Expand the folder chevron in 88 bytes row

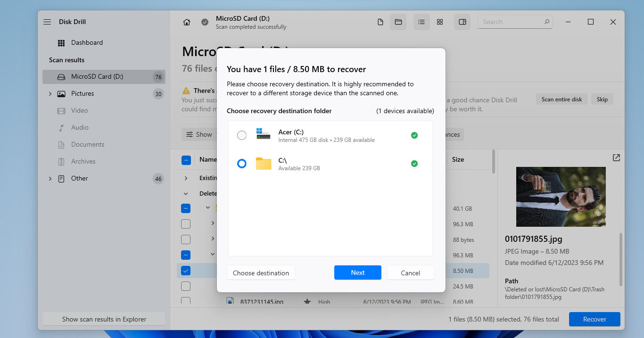213,239
